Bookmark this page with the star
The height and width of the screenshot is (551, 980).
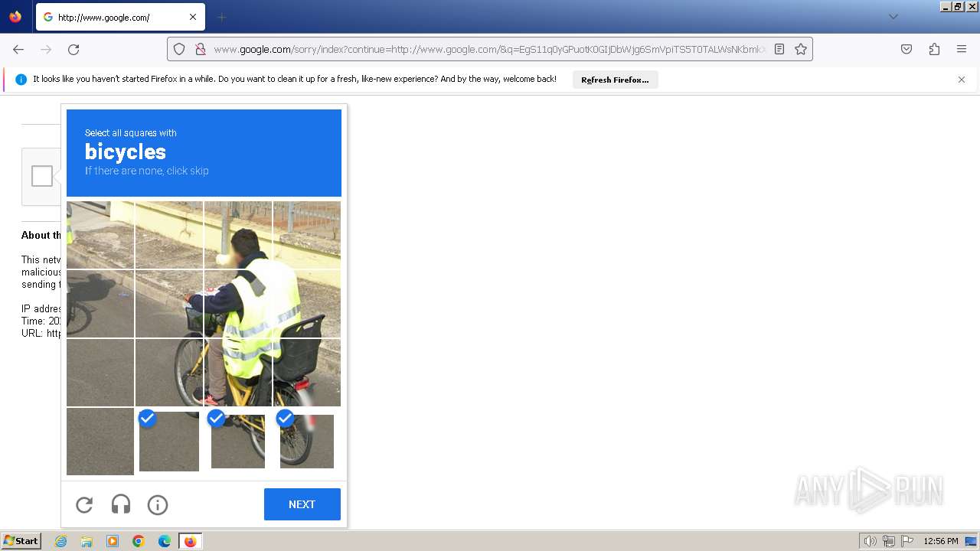pos(801,49)
